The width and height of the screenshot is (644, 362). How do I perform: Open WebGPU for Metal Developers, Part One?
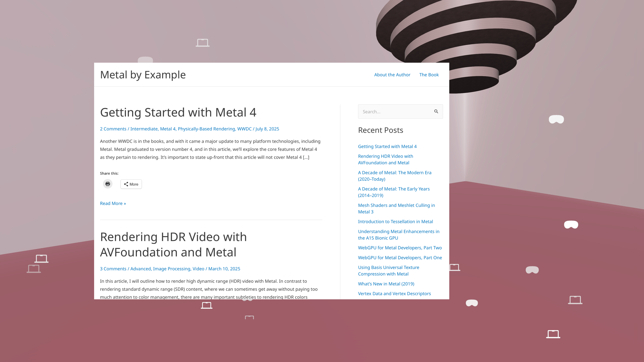pyautogui.click(x=400, y=258)
